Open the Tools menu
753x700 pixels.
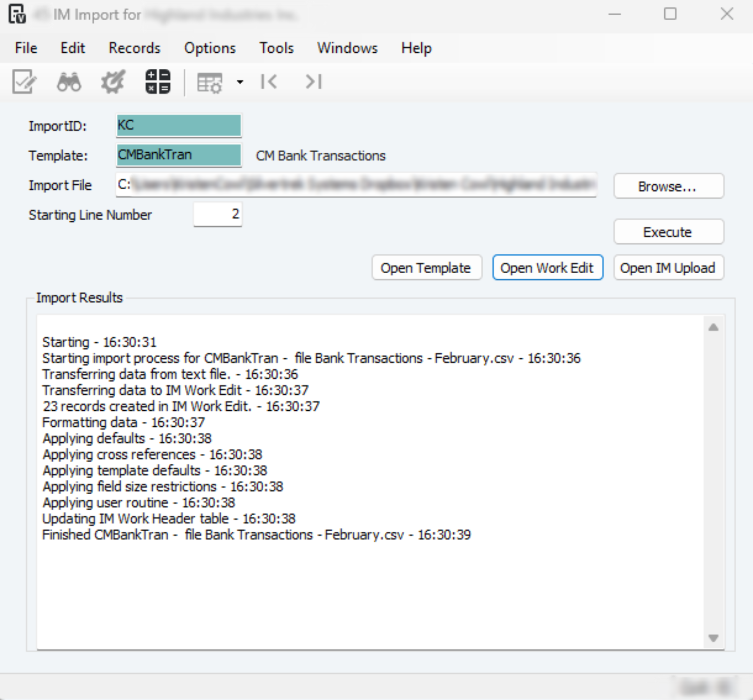(276, 48)
